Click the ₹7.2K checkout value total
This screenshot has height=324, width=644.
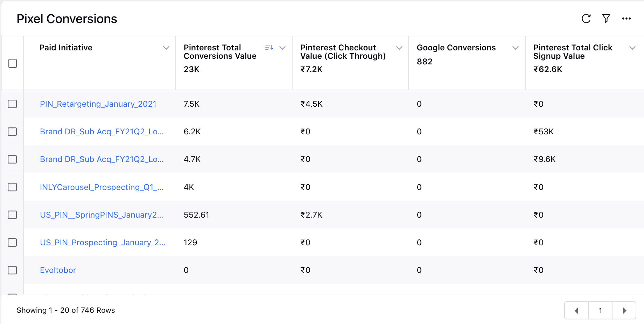coord(311,69)
